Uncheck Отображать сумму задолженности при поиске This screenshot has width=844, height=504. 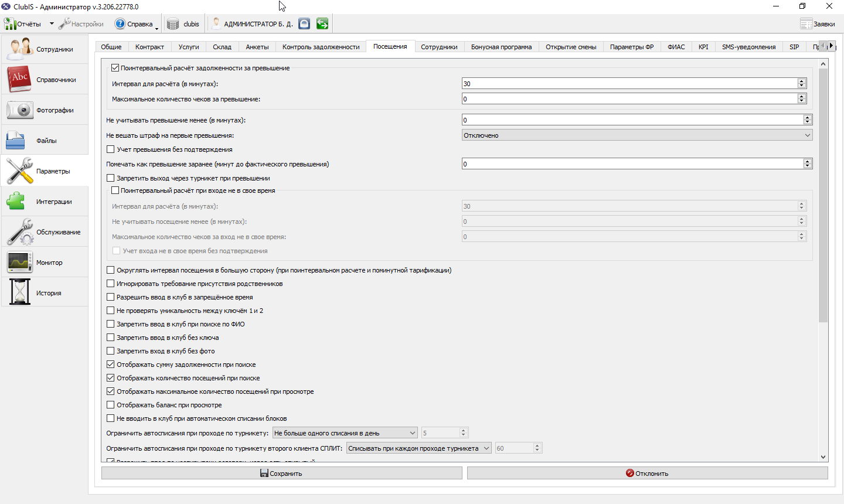[x=111, y=365]
